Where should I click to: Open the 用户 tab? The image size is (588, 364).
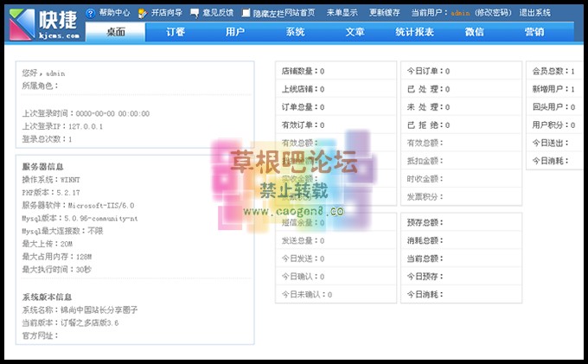[235, 32]
